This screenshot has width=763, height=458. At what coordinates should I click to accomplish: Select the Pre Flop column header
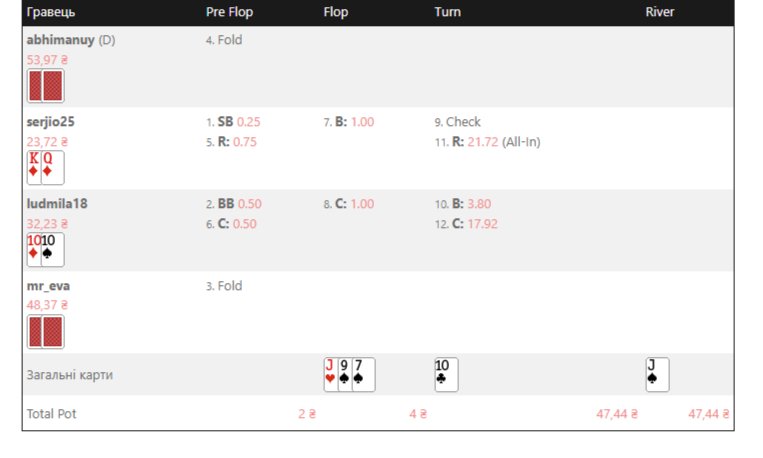[x=229, y=12]
